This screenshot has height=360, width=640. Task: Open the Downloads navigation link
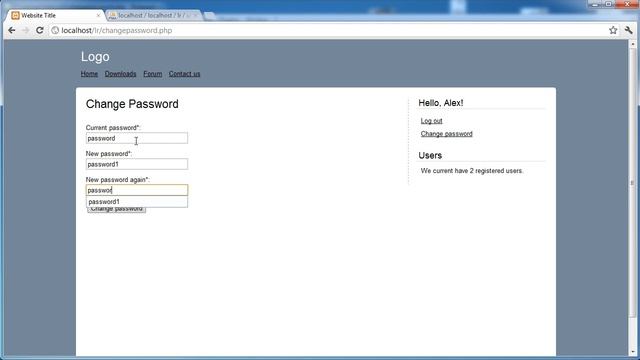(x=120, y=74)
